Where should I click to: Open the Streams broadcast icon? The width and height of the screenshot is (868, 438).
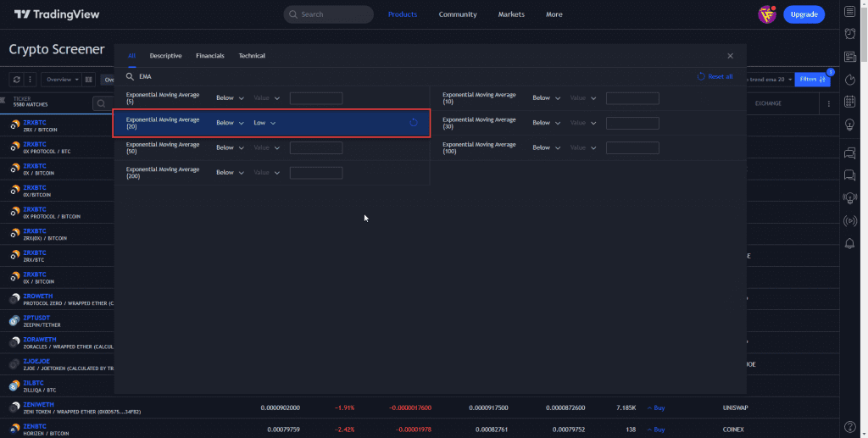tap(849, 221)
